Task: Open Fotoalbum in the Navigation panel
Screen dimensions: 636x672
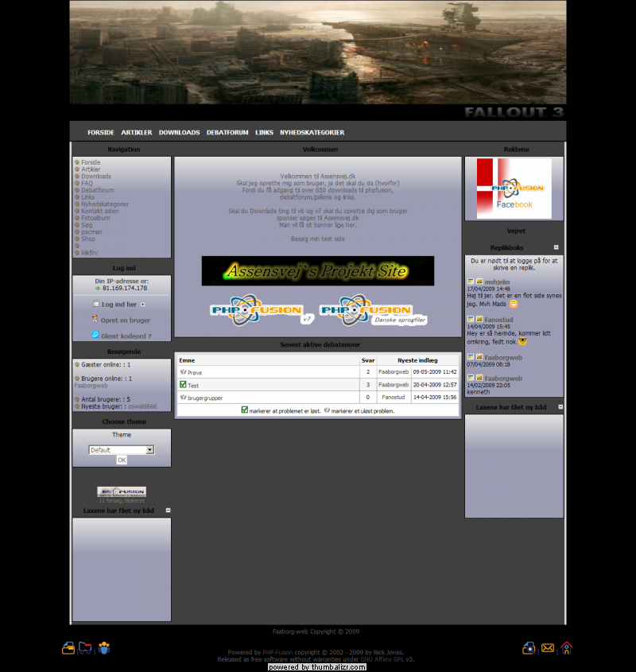Action: point(95,218)
